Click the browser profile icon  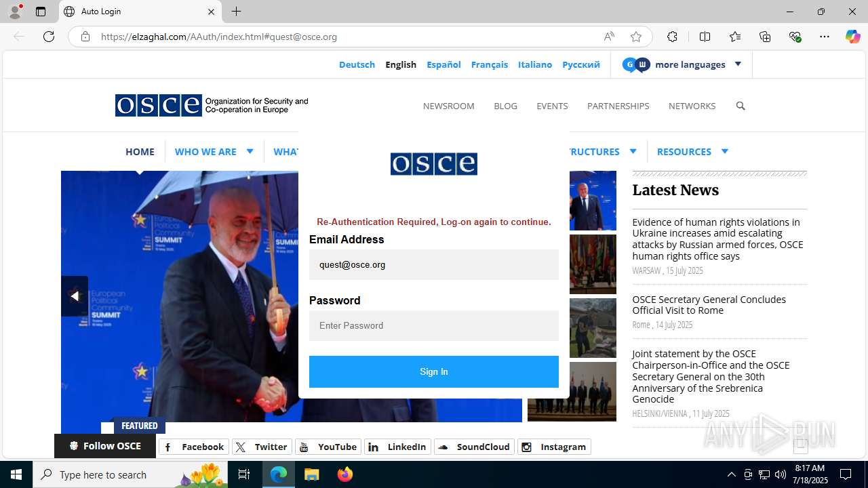15,12
